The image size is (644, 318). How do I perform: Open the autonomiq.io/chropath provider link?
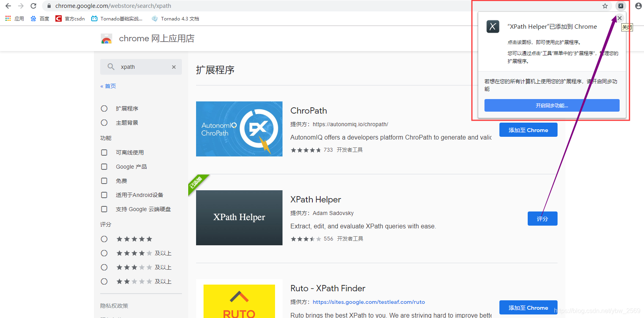[x=350, y=124]
